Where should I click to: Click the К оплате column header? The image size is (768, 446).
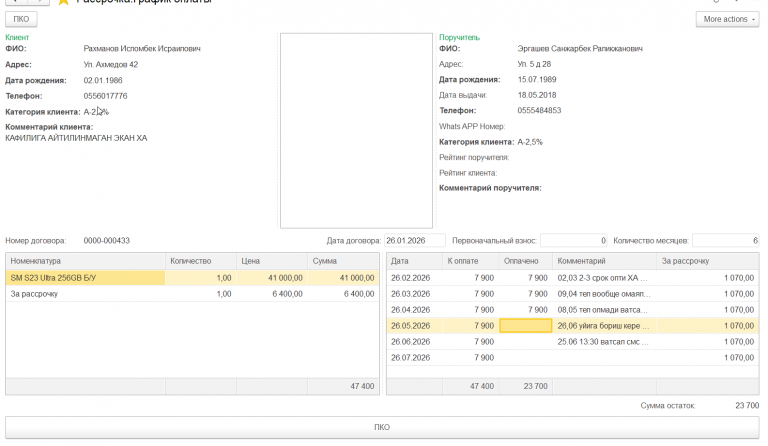[x=471, y=261]
